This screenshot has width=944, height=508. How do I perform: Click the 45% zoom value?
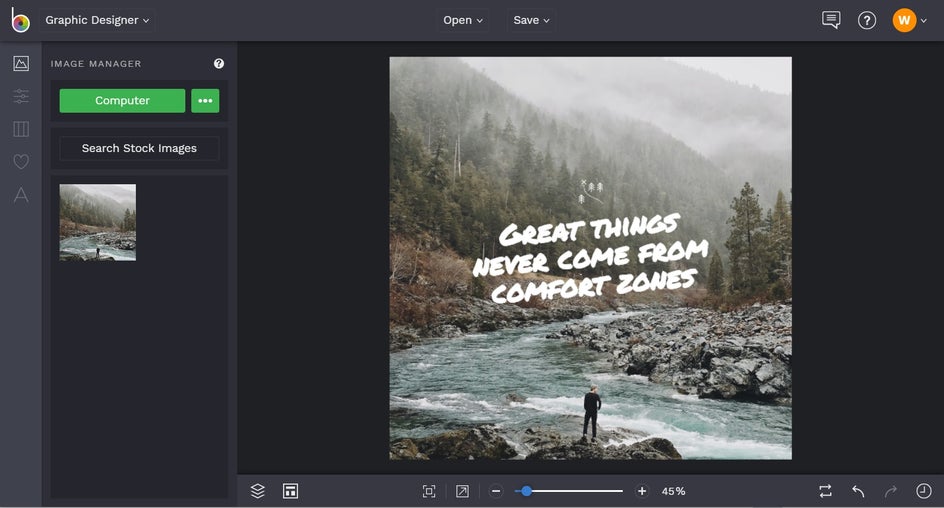pos(673,491)
